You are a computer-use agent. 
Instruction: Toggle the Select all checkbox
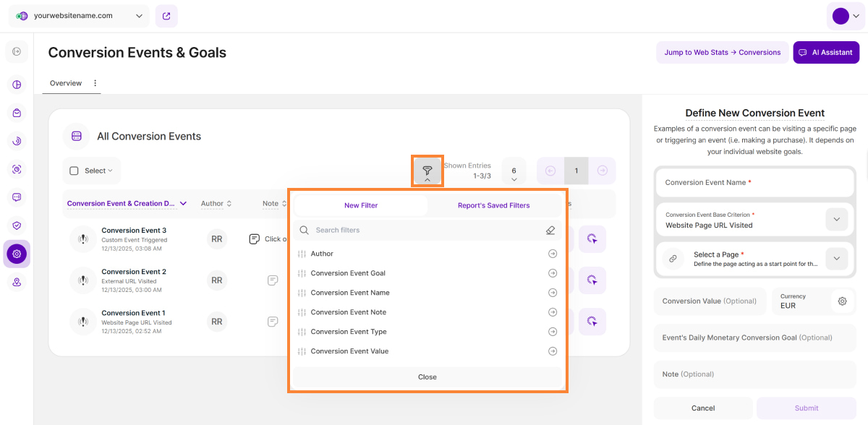click(74, 171)
